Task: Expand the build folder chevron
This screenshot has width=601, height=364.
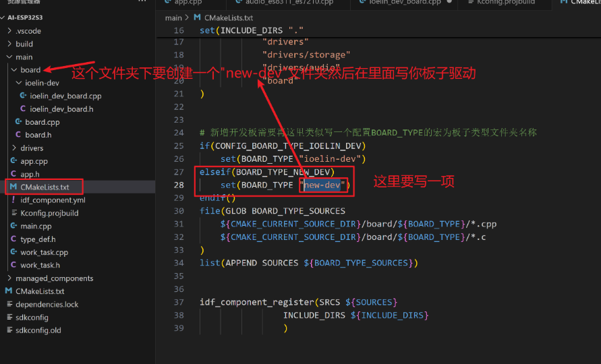Action: pos(9,44)
